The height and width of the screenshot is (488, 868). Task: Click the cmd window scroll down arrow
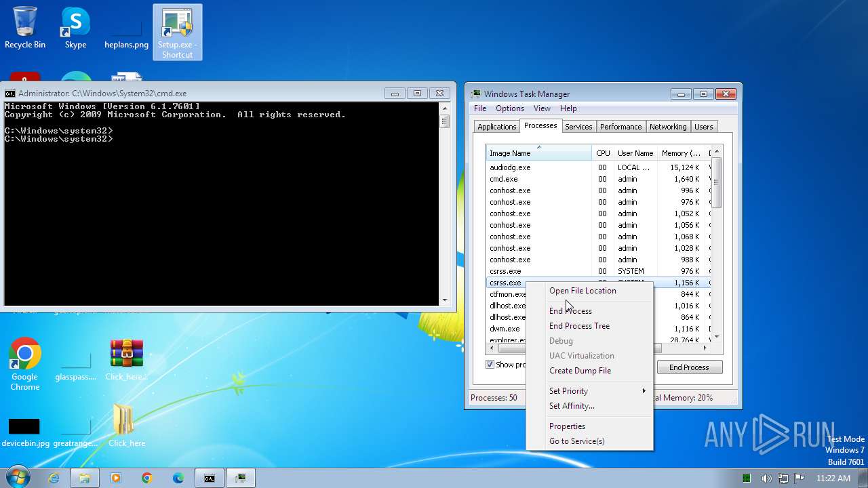coord(445,300)
